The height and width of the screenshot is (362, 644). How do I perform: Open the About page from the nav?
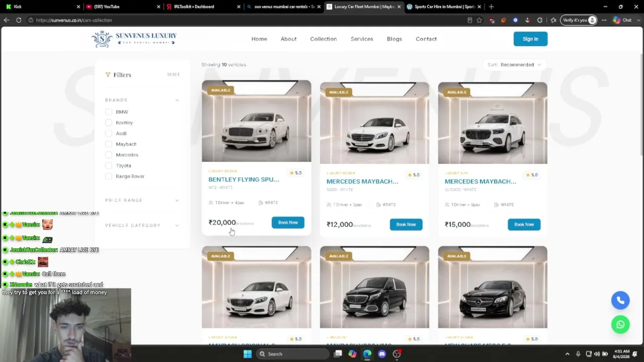pos(289,39)
